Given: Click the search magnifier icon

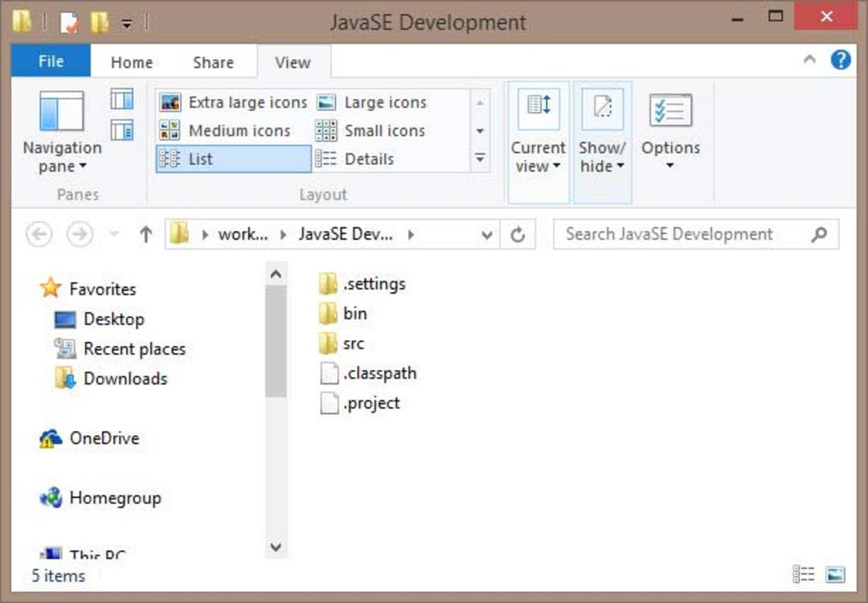Looking at the screenshot, I should click(x=819, y=234).
